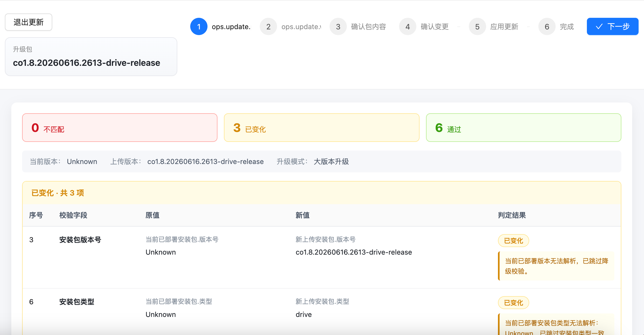This screenshot has height=335, width=644.
Task: Select the 3 已变化 summary card
Action: (322, 128)
